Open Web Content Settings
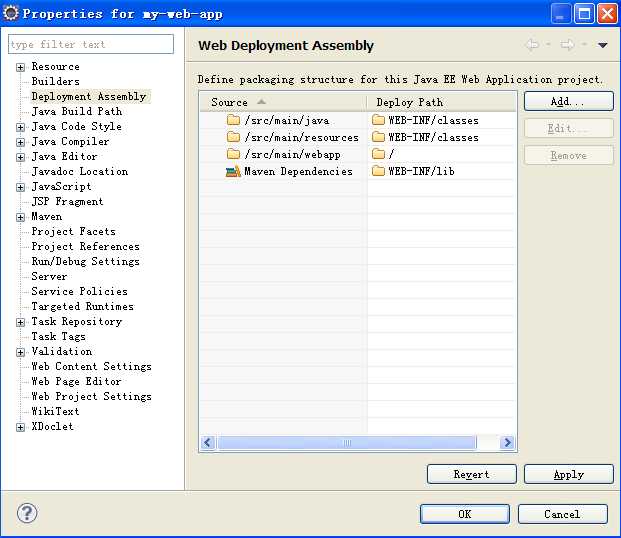The image size is (621, 538). [91, 366]
